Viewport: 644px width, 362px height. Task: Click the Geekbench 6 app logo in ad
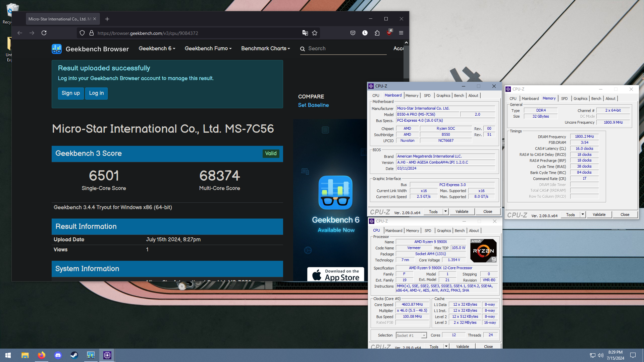point(335,193)
